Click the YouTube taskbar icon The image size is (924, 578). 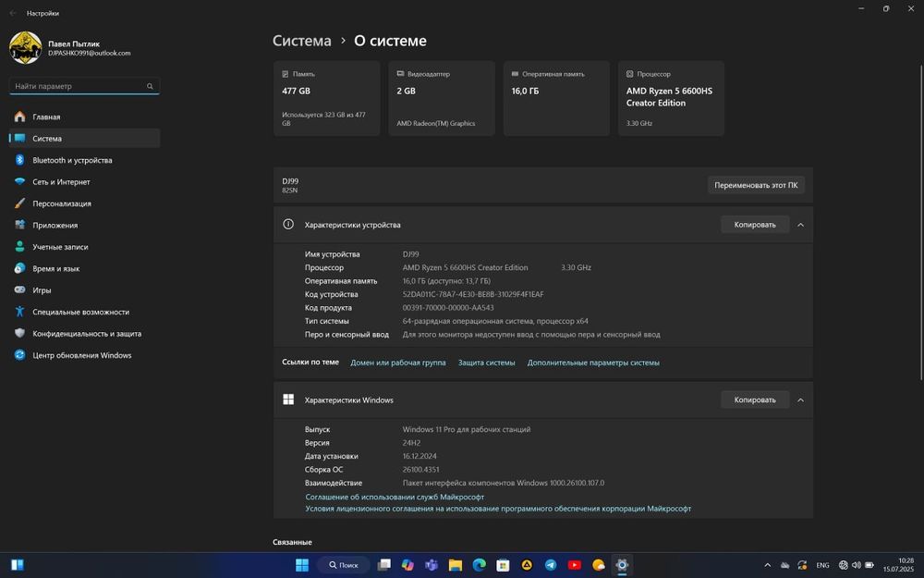tap(575, 565)
